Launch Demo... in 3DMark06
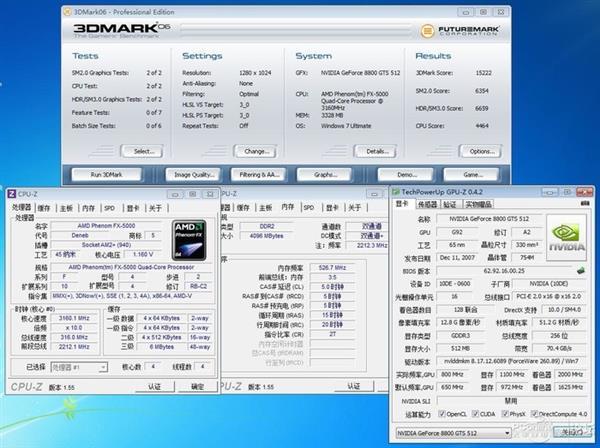The width and height of the screenshot is (600, 448). [406, 174]
